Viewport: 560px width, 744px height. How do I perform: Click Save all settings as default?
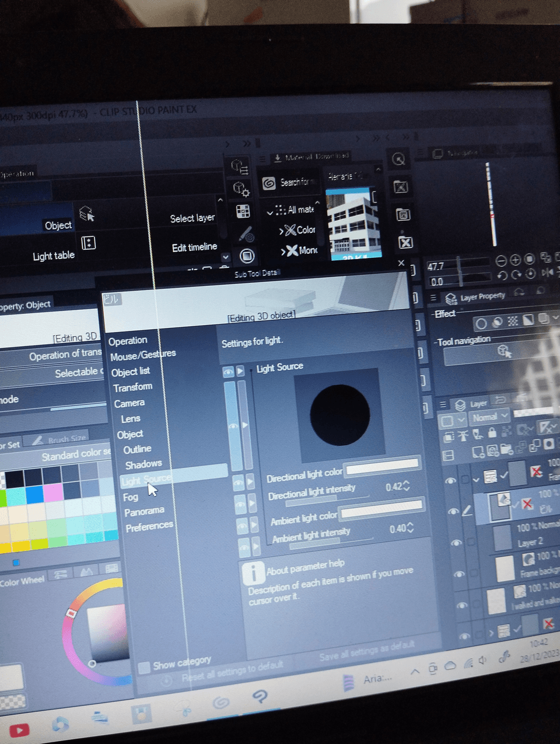[x=367, y=651]
